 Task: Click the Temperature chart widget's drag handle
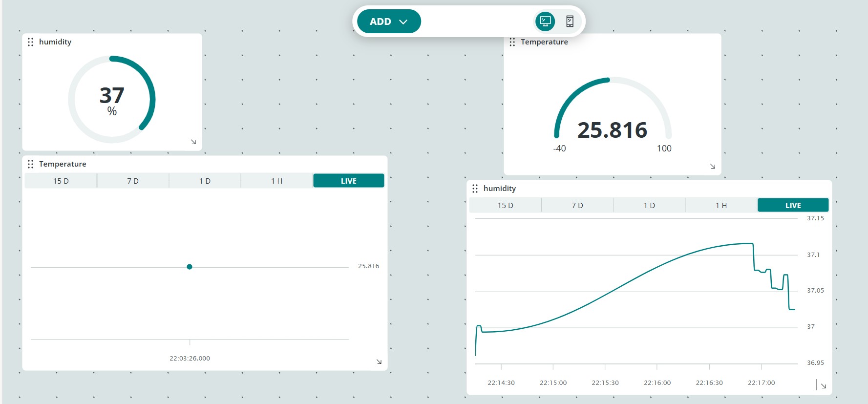click(x=30, y=164)
